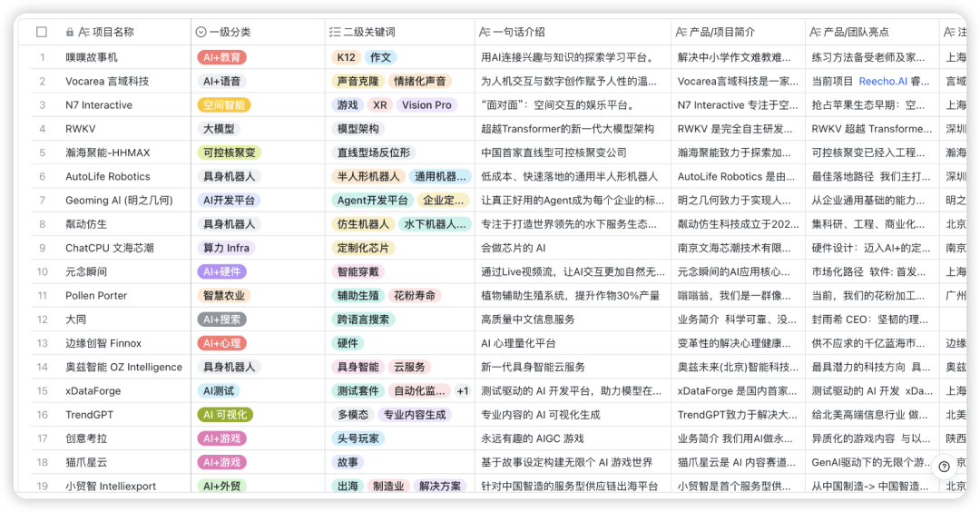Screen dimensions: 980x512
Task: Click the 头号玩家 keyword tag
Action: (358, 438)
